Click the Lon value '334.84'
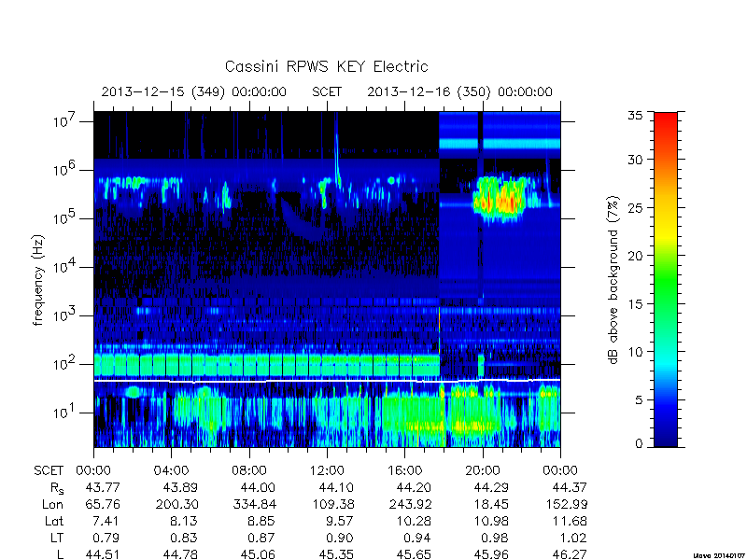747x560 pixels. 255,504
